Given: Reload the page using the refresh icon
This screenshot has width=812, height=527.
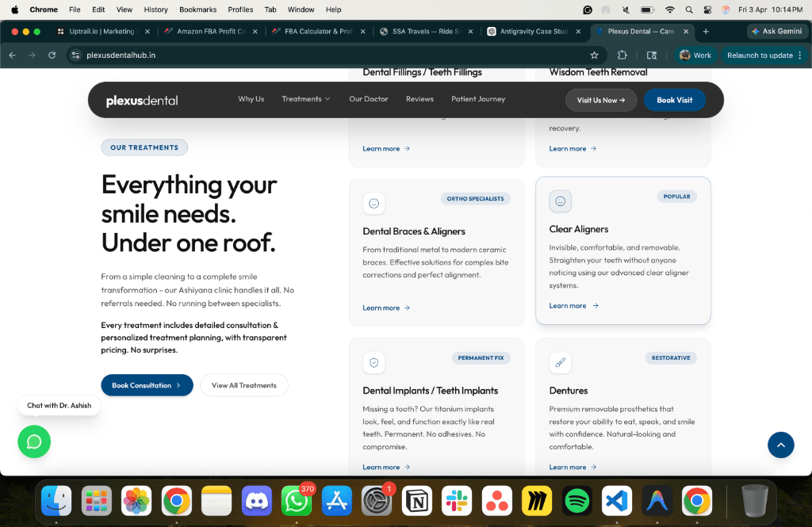Looking at the screenshot, I should click(x=52, y=55).
